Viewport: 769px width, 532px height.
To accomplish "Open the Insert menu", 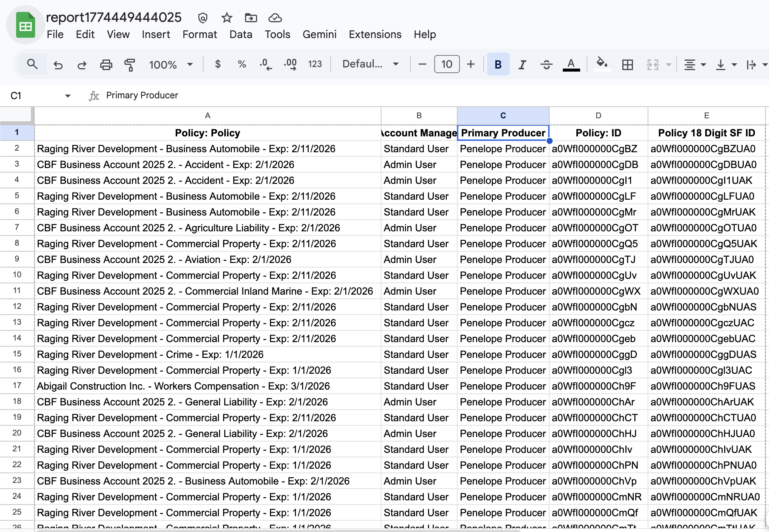I will (156, 34).
